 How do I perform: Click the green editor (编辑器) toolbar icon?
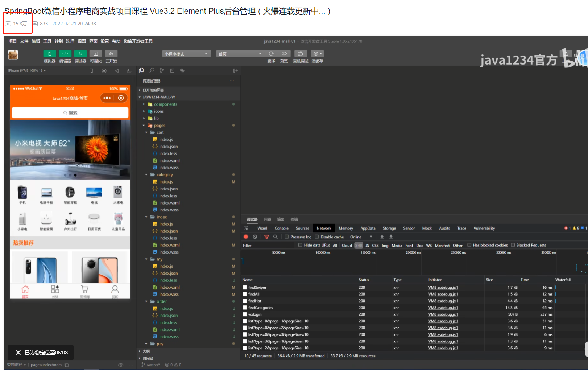65,54
